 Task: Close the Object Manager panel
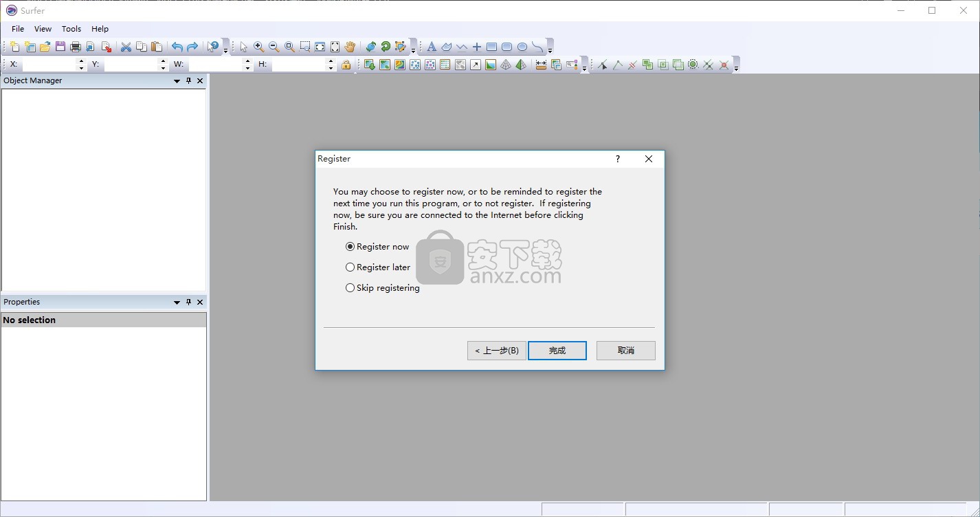pos(201,80)
